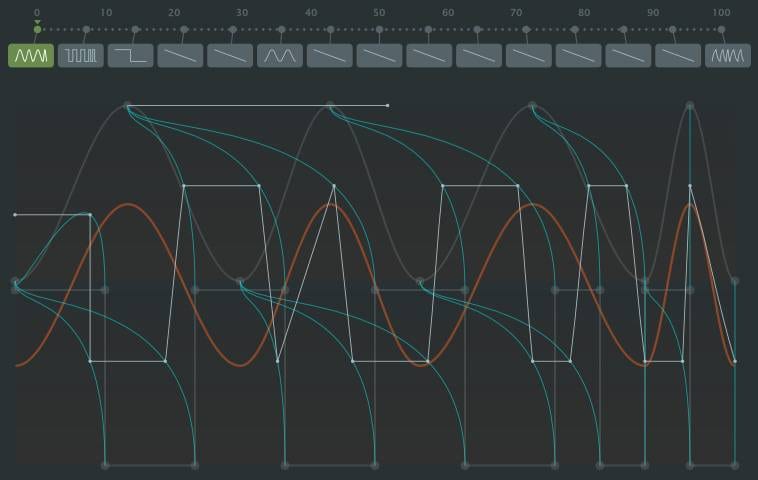Choose the ramp thumbnail just left of the zigzag keyframe
Viewport: 758px width, 480px height.
[x=678, y=56]
